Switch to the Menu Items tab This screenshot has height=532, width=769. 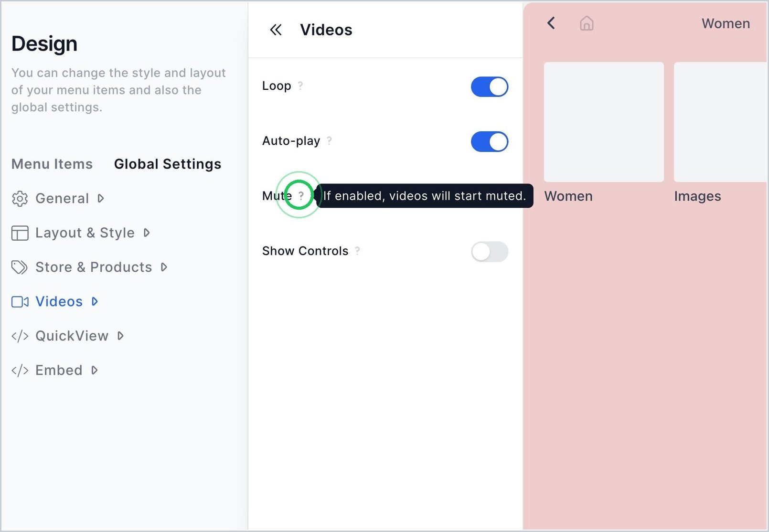pyautogui.click(x=52, y=164)
